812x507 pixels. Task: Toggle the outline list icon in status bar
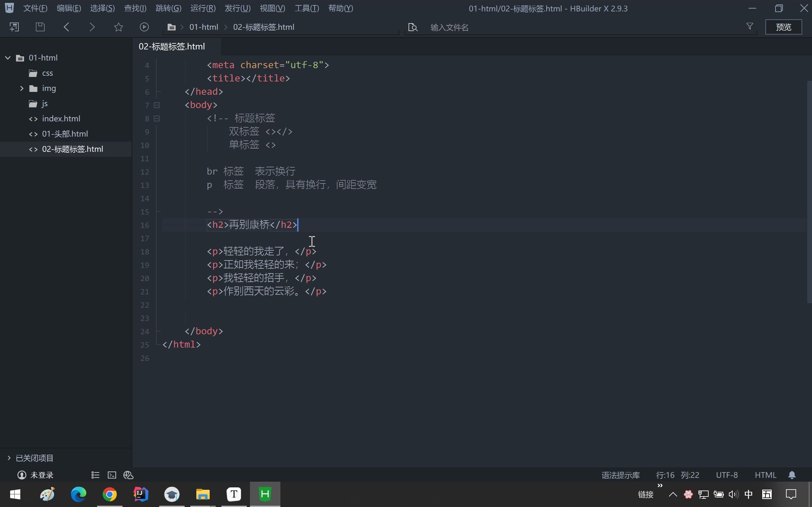coord(95,475)
